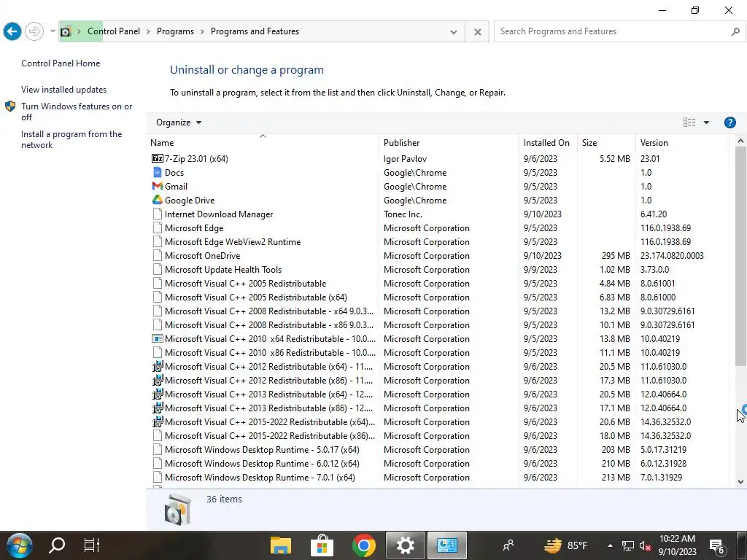The image size is (747, 560).
Task: Click Visual C++ 2012 Redistributable (x86) icon
Action: tap(158, 380)
